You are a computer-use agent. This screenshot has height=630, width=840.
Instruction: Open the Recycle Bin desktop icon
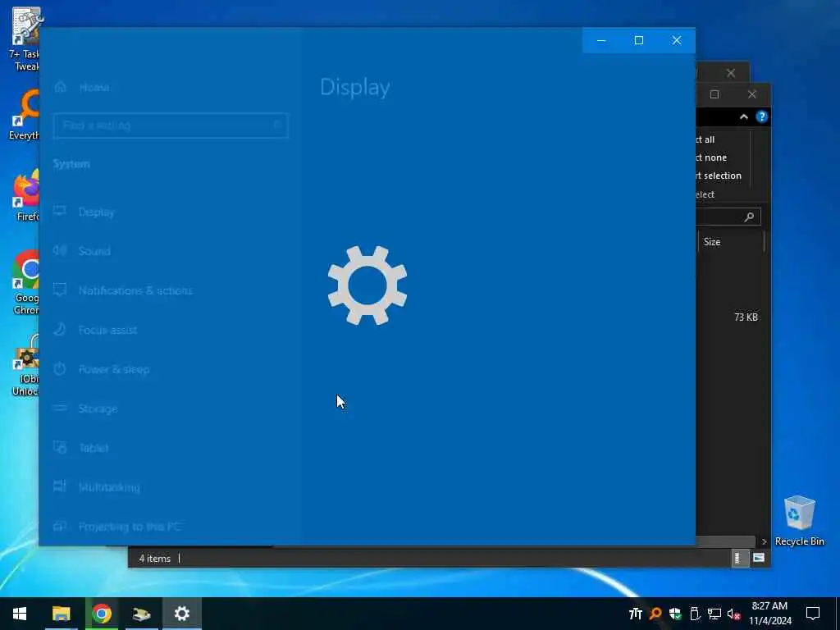pos(799,520)
